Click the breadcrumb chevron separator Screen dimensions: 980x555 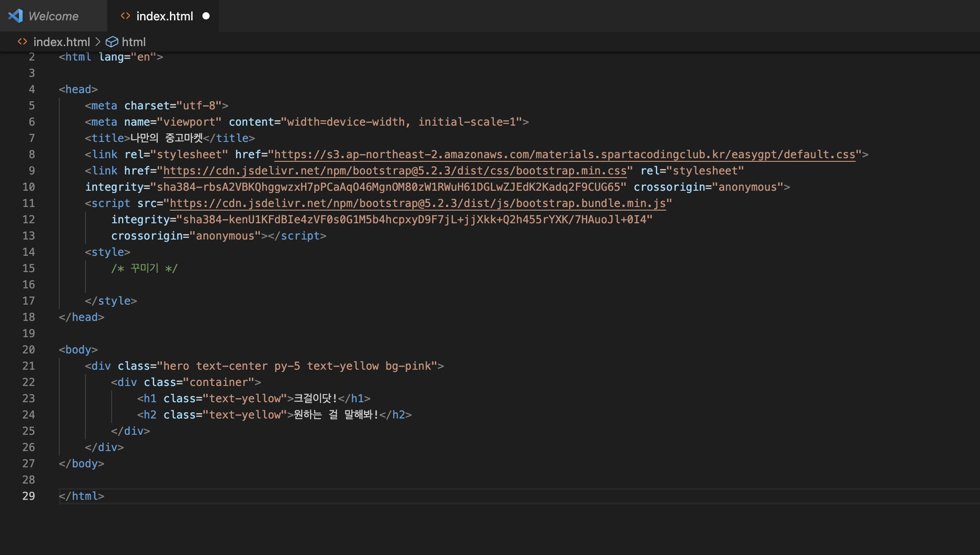coord(98,42)
